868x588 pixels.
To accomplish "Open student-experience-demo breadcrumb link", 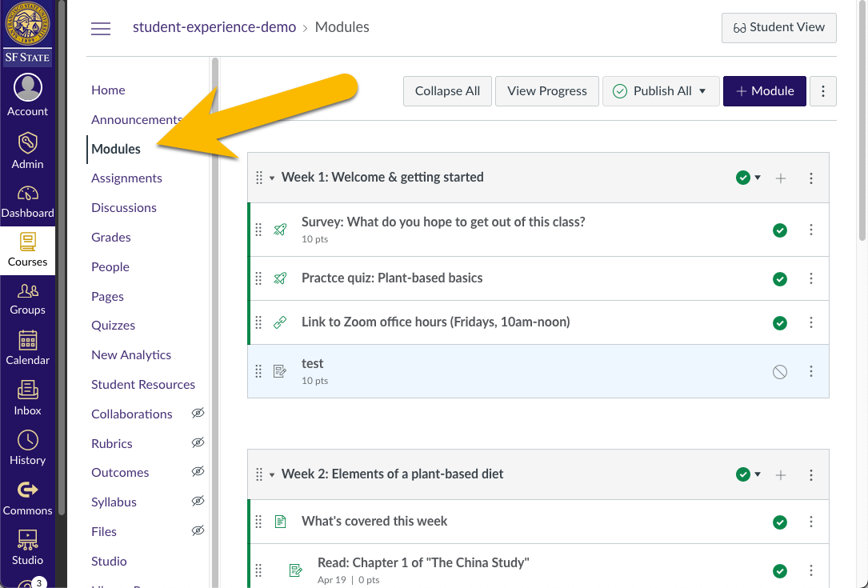I will (x=214, y=27).
